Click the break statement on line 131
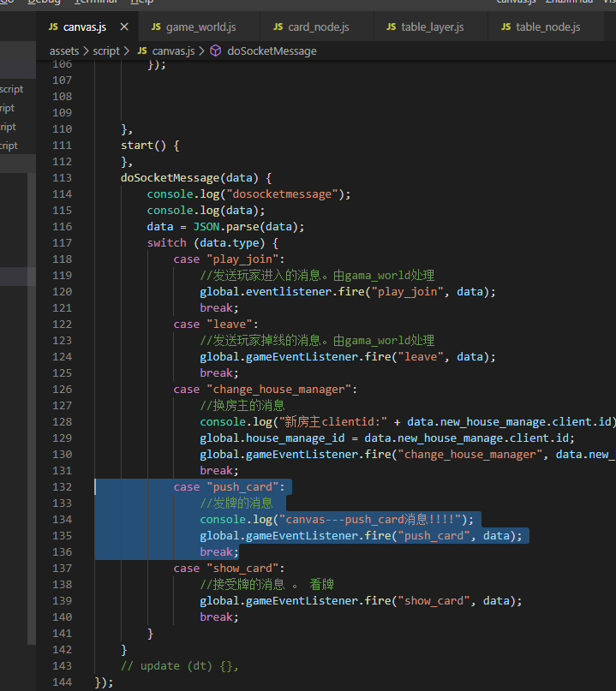 (x=219, y=471)
